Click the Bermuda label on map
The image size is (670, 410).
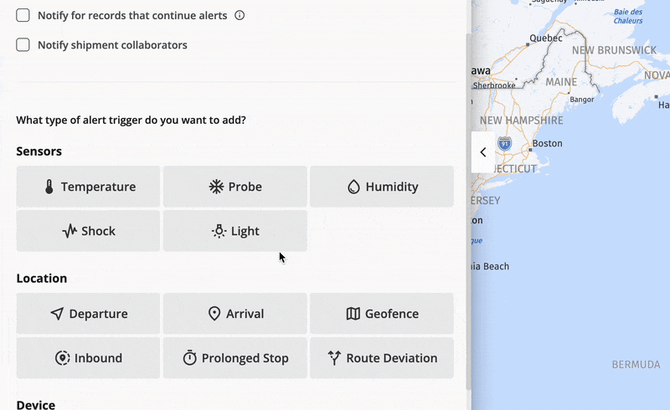[635, 364]
